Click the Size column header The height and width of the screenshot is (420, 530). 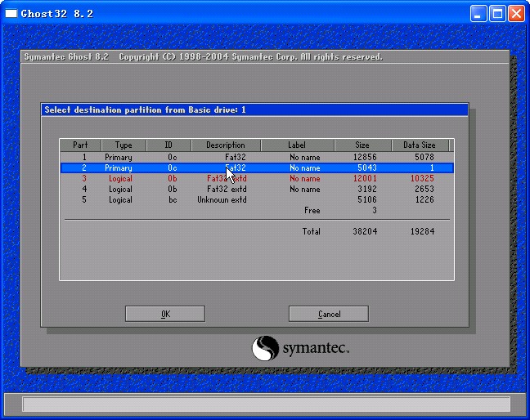tap(362, 145)
